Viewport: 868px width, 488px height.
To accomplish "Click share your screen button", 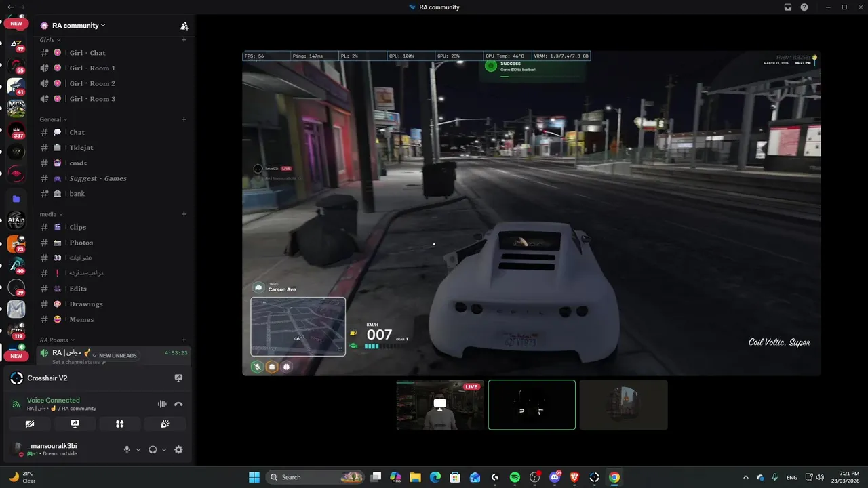I will 75,424.
